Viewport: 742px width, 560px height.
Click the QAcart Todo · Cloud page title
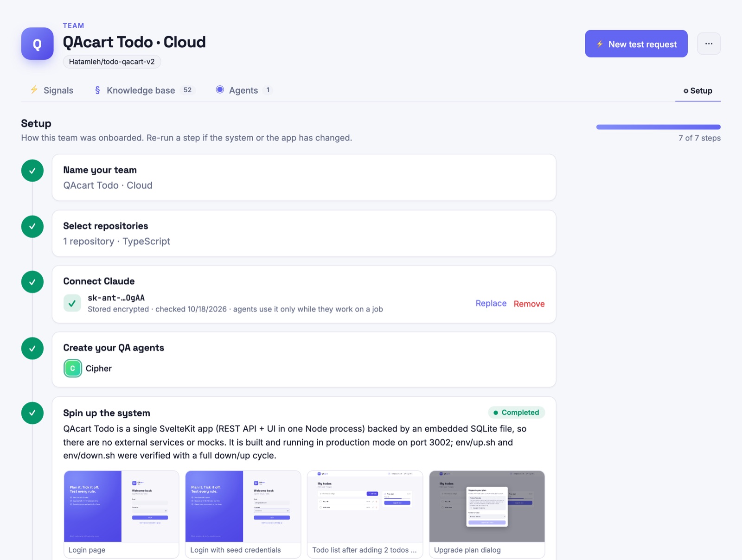134,42
